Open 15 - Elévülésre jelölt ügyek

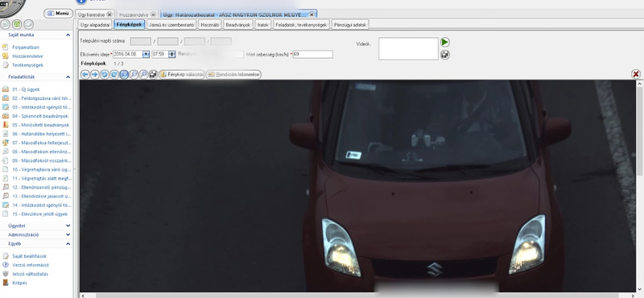coord(39,214)
